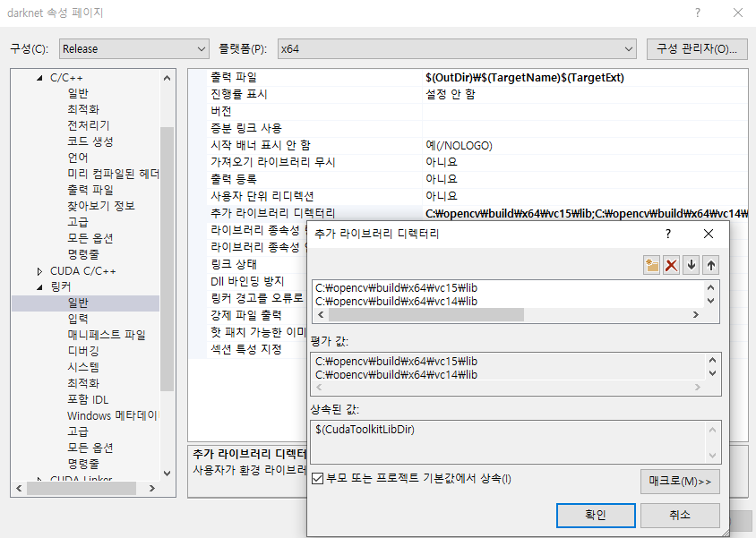Click 시작 배너 표시 안 함 property
The image size is (756, 538).
pos(468,145)
